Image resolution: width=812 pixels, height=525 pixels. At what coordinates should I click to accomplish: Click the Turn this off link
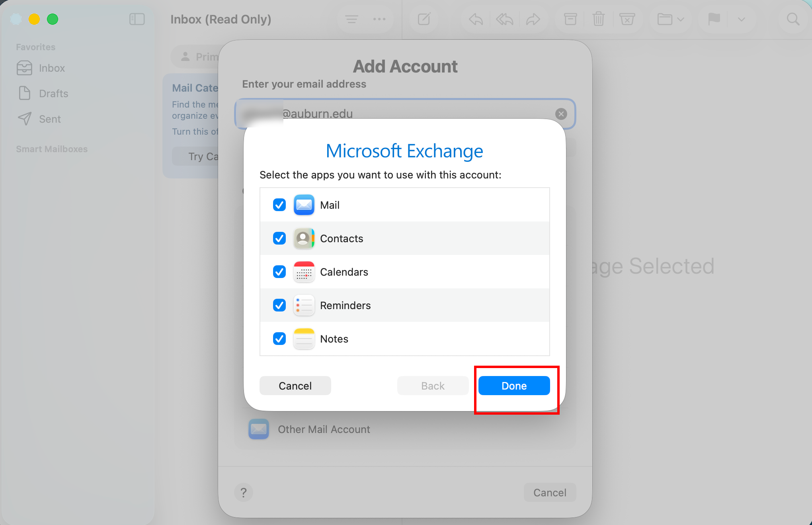pyautogui.click(x=195, y=131)
